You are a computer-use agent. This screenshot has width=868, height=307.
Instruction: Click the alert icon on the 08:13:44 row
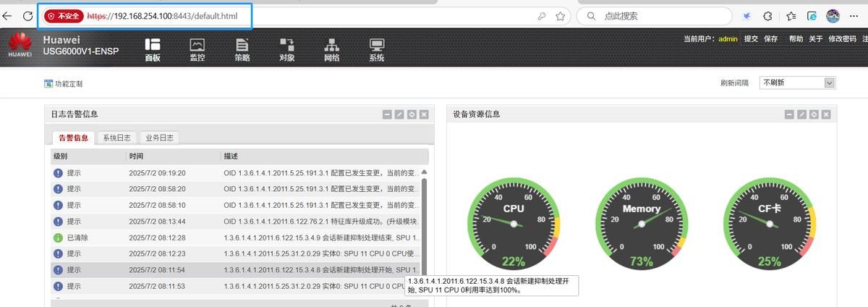(58, 222)
